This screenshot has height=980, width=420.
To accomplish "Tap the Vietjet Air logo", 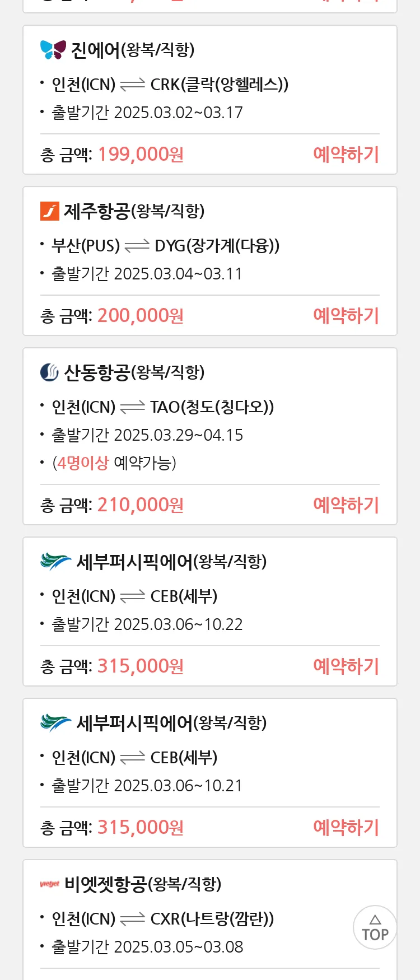I will [x=50, y=884].
